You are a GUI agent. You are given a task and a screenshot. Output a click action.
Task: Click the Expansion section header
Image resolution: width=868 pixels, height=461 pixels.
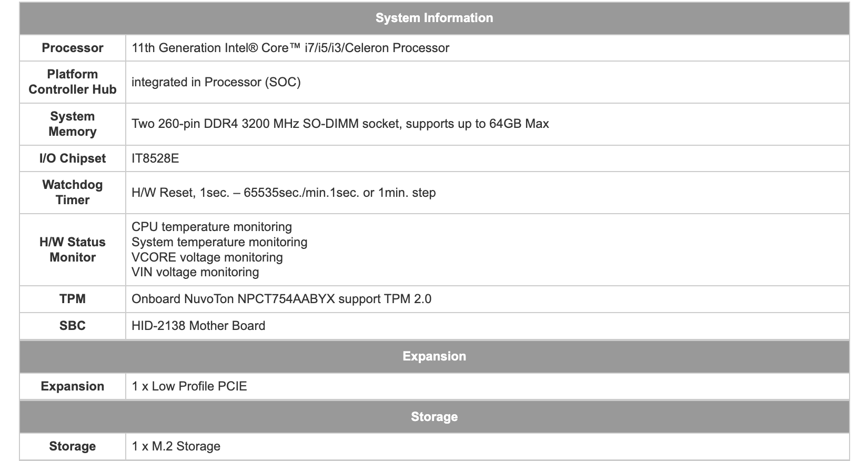click(434, 356)
